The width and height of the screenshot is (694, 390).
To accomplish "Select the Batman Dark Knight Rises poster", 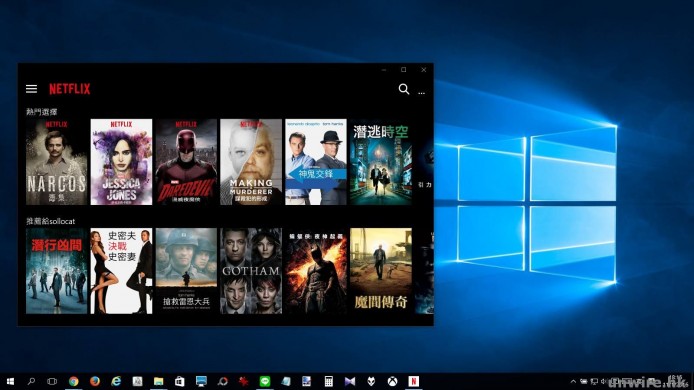I will [x=316, y=271].
